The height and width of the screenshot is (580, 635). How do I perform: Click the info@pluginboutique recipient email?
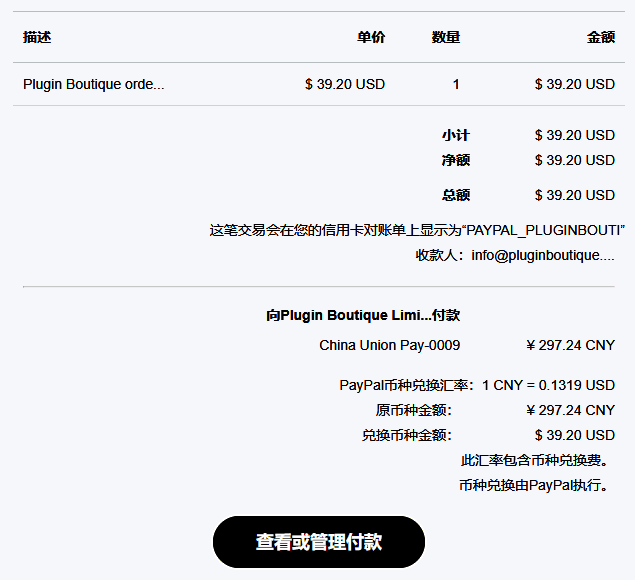click(x=543, y=255)
